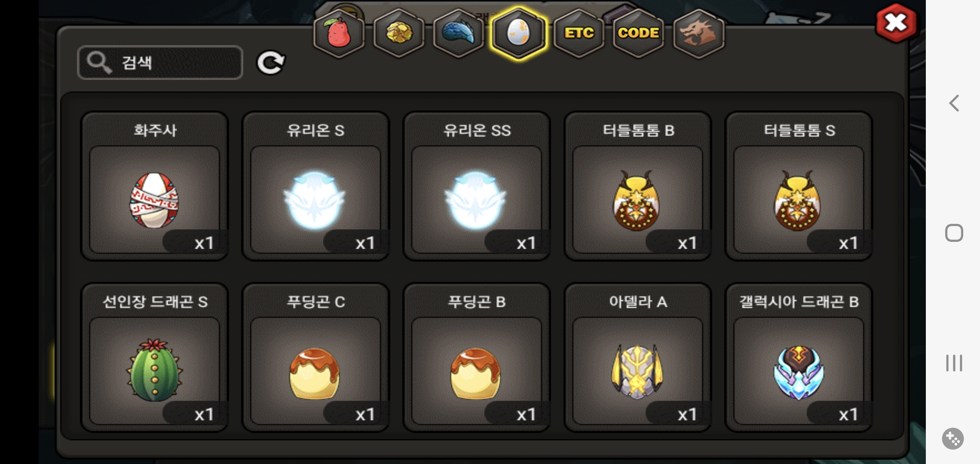This screenshot has height=464, width=980.
Task: Click the magnifying glass search icon
Action: (99, 63)
